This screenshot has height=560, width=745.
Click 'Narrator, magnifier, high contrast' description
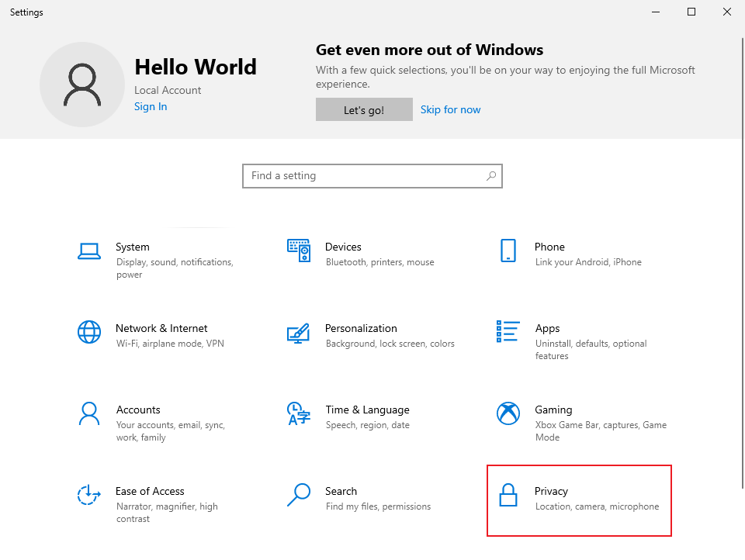point(168,513)
